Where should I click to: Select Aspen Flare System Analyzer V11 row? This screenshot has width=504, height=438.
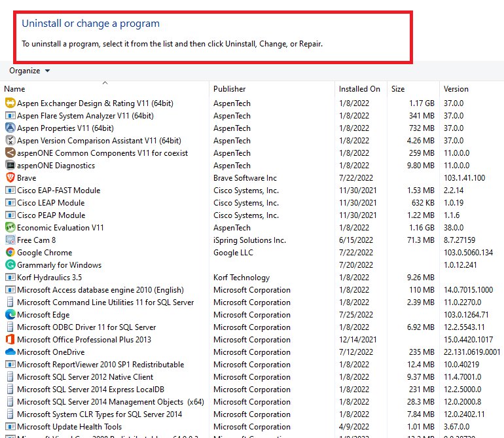(x=85, y=116)
